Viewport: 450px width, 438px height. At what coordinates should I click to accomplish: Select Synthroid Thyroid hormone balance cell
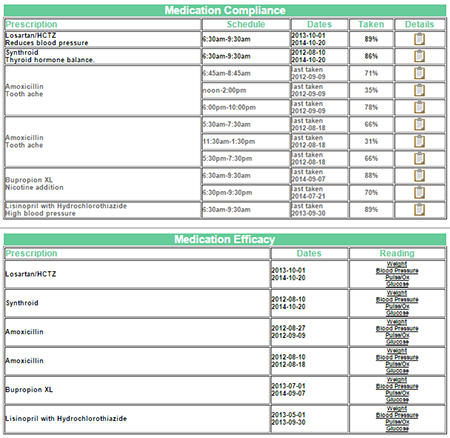click(103, 56)
